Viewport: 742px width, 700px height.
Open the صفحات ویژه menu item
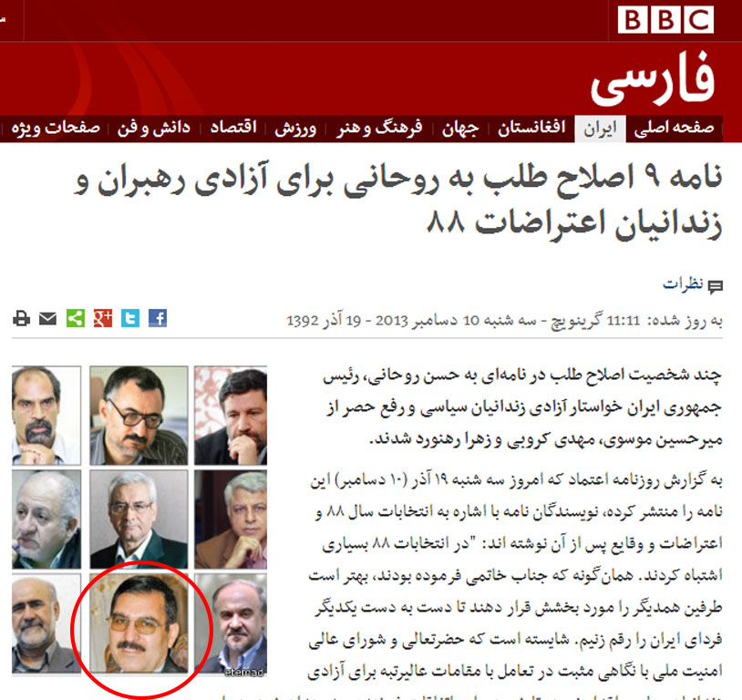56,129
